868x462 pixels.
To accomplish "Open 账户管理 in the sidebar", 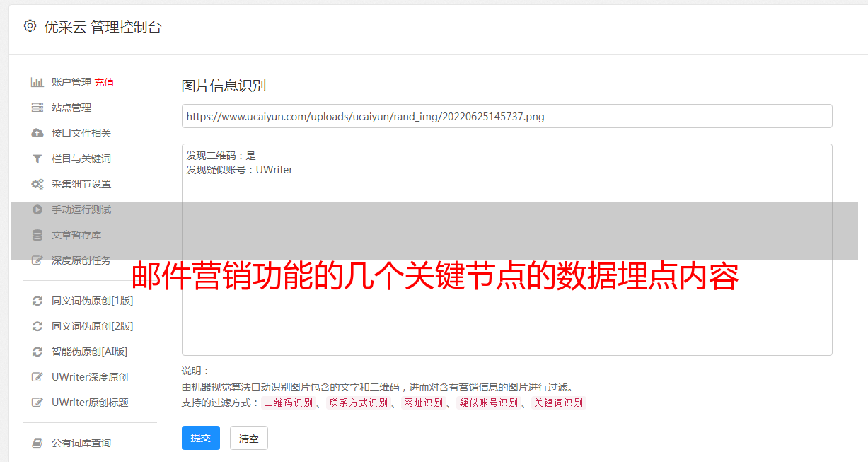I will pyautogui.click(x=71, y=82).
